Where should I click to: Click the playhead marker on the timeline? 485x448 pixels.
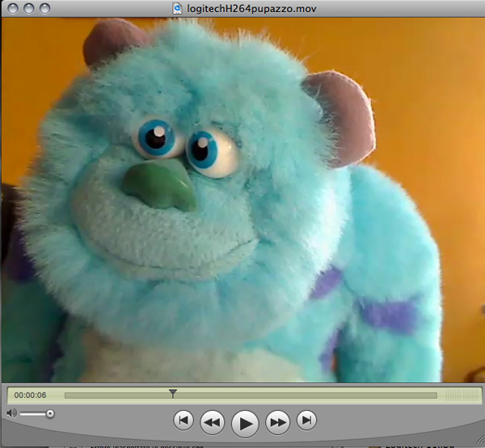click(173, 394)
